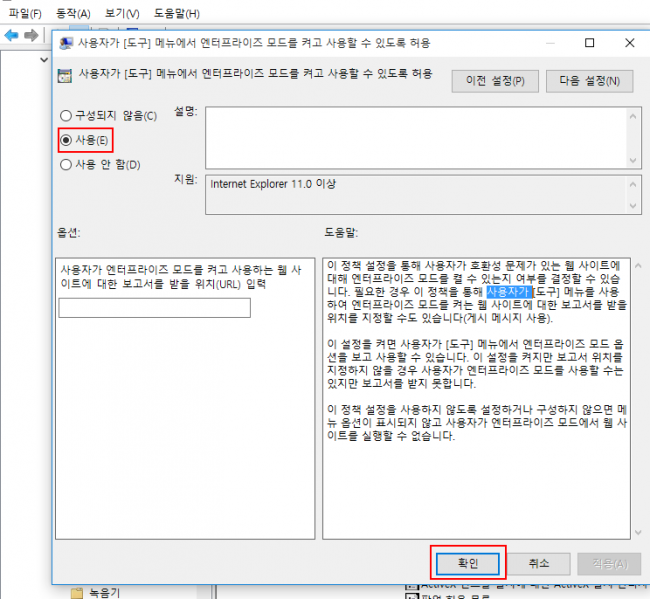Click the gray forward arrow in toolbar
The height and width of the screenshot is (599, 650).
[x=31, y=36]
